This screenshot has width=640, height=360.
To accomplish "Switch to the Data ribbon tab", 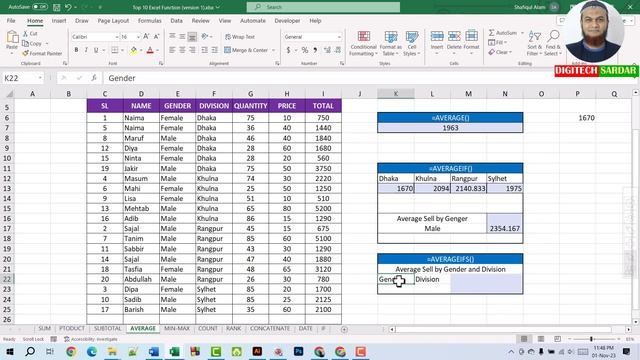I will 176,20.
